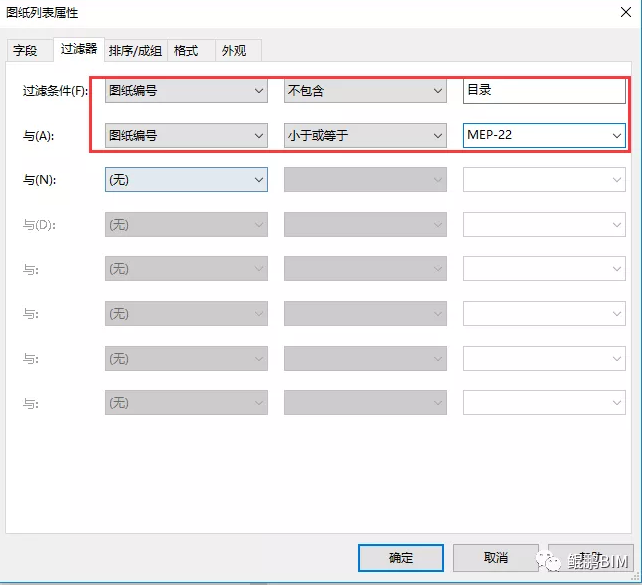Screen dimensions: 642x585
Task: Click the 取消 button
Action: coord(495,557)
